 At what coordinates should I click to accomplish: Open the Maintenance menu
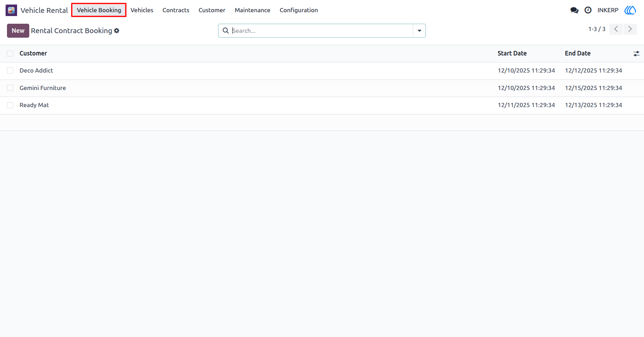[253, 10]
